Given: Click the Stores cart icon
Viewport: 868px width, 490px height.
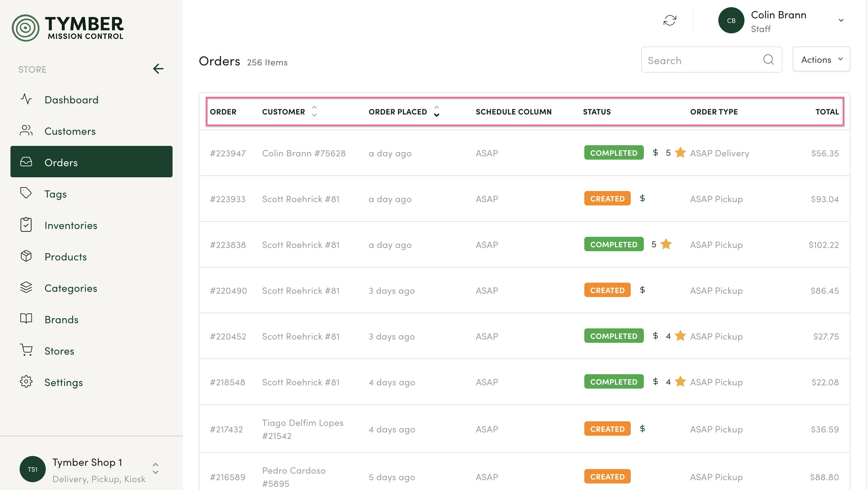Looking at the screenshot, I should (26, 350).
